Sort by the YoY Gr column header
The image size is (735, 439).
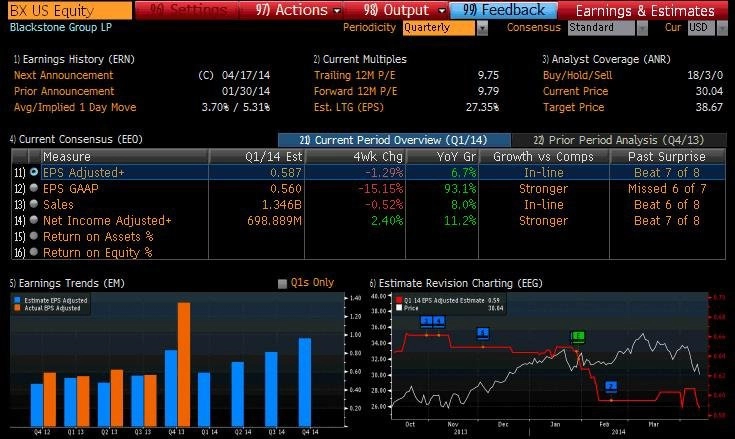coord(442,156)
